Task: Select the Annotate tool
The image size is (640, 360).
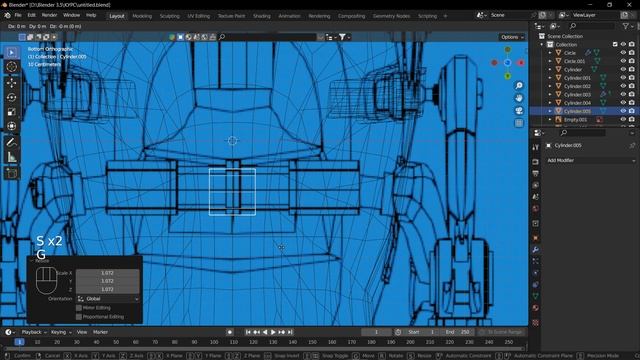Action: (11, 142)
